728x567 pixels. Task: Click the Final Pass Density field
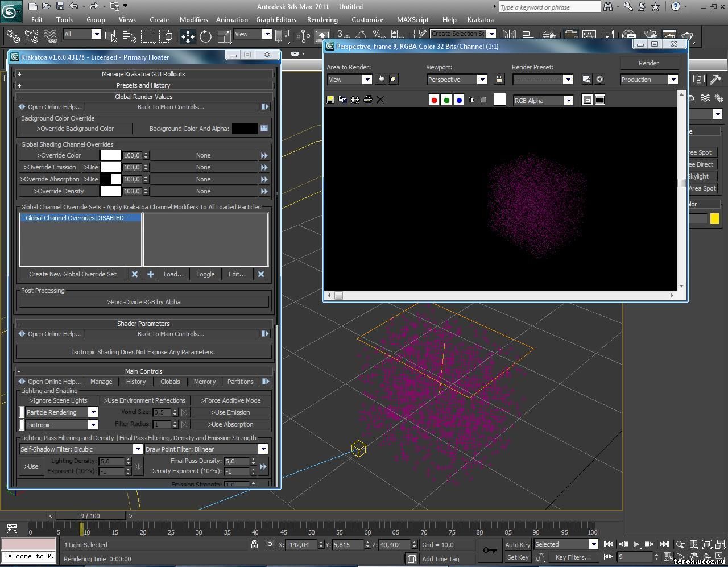pos(236,461)
